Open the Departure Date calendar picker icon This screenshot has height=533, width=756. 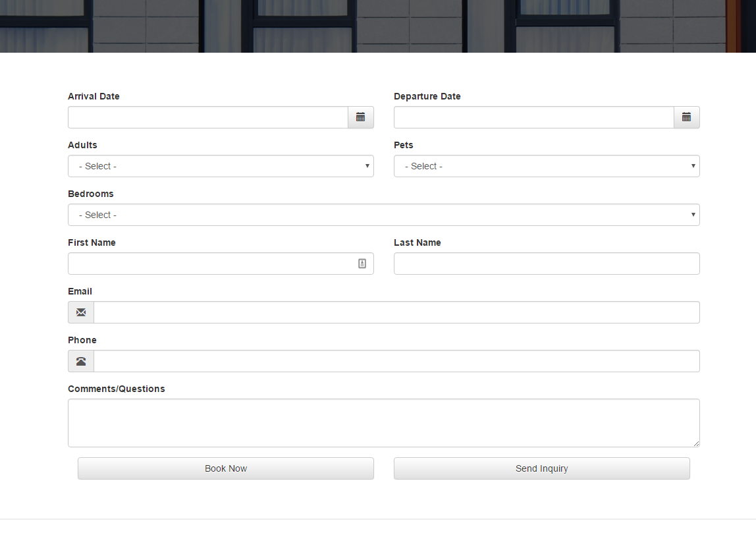click(x=686, y=117)
